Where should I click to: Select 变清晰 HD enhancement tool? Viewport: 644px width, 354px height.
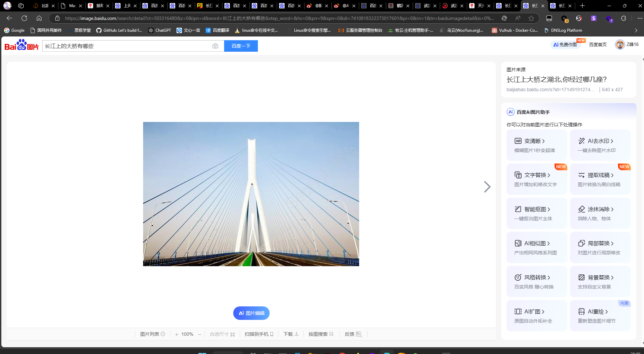(537, 145)
